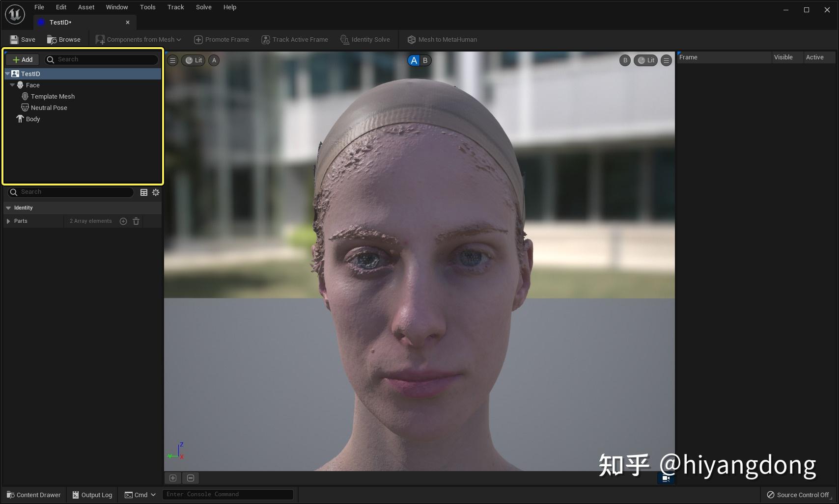
Task: Collapse the Face tree node
Action: coord(12,85)
